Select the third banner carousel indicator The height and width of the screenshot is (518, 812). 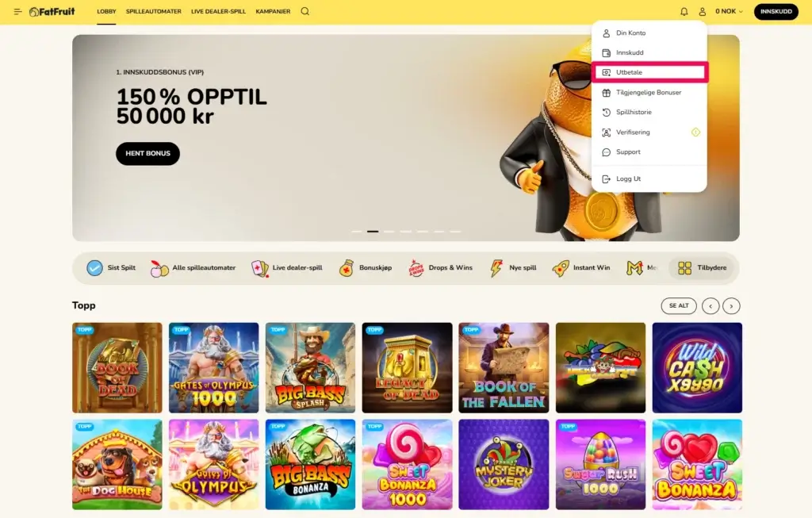click(389, 232)
